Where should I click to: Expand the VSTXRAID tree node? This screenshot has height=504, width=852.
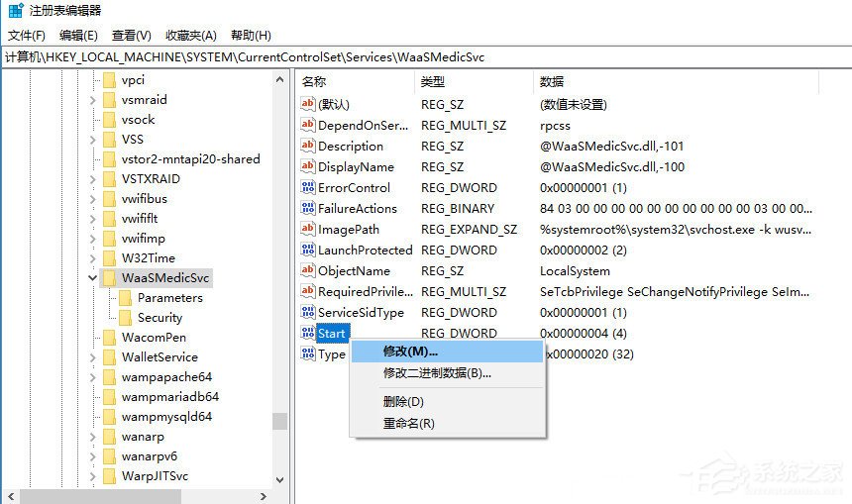coord(92,179)
